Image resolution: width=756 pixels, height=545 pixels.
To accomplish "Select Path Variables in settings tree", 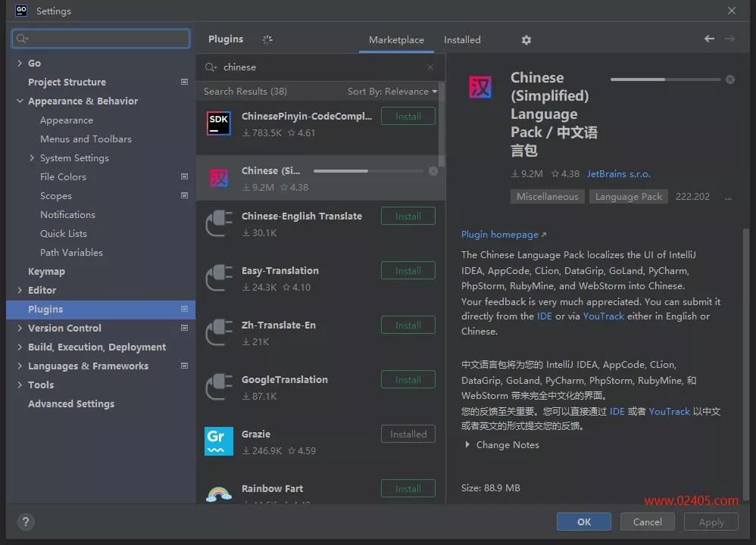I will (71, 253).
